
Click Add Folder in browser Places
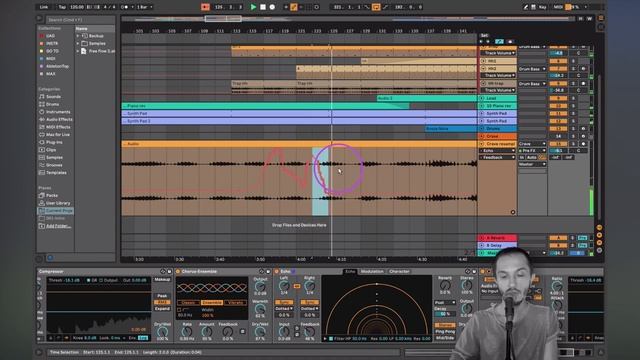point(58,226)
